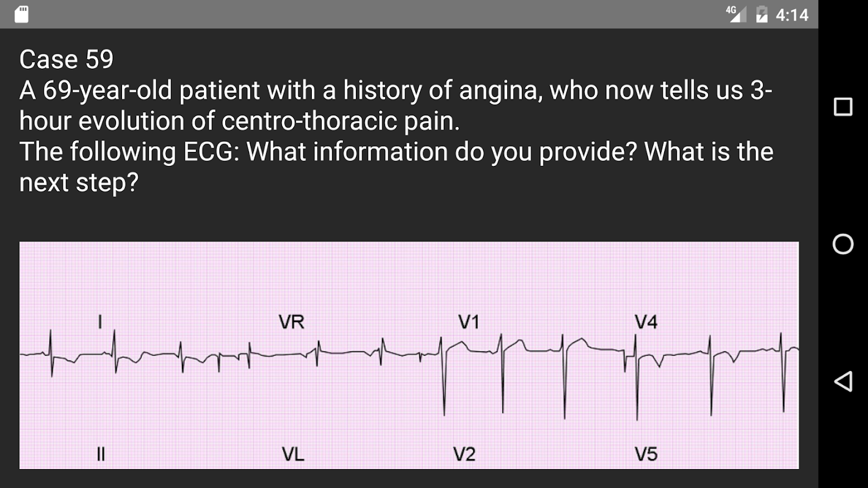Tap the V4 lead label
This screenshot has height=488, width=868.
[646, 321]
